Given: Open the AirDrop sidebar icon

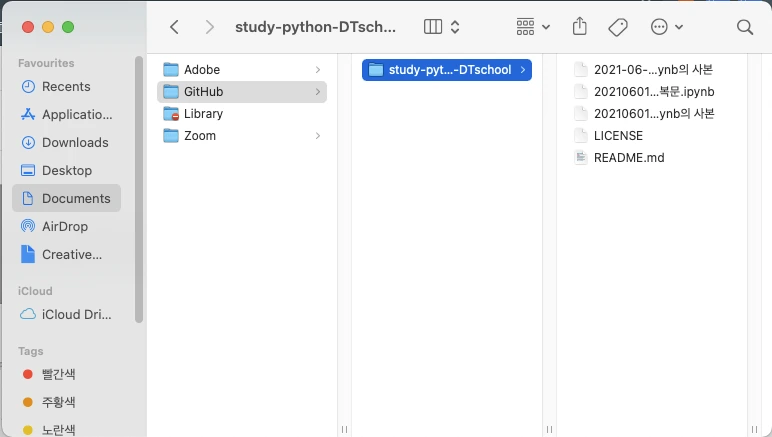Looking at the screenshot, I should coord(28,227).
